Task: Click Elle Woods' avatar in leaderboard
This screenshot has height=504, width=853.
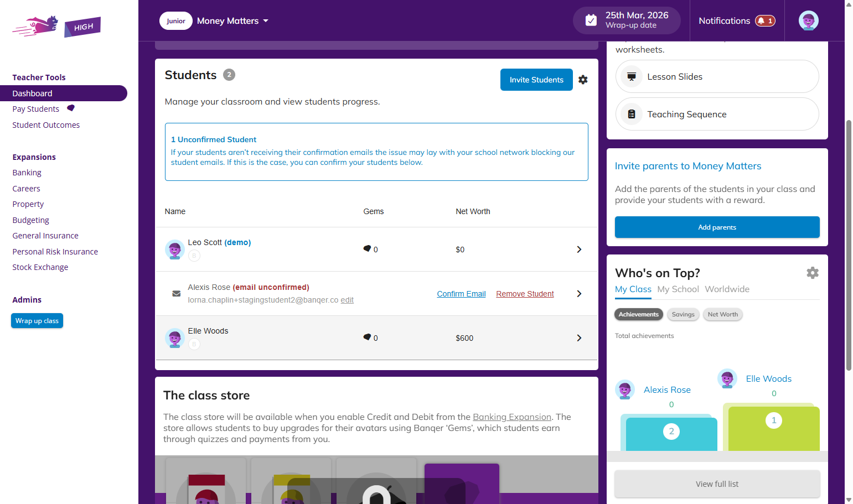Action: tap(727, 379)
